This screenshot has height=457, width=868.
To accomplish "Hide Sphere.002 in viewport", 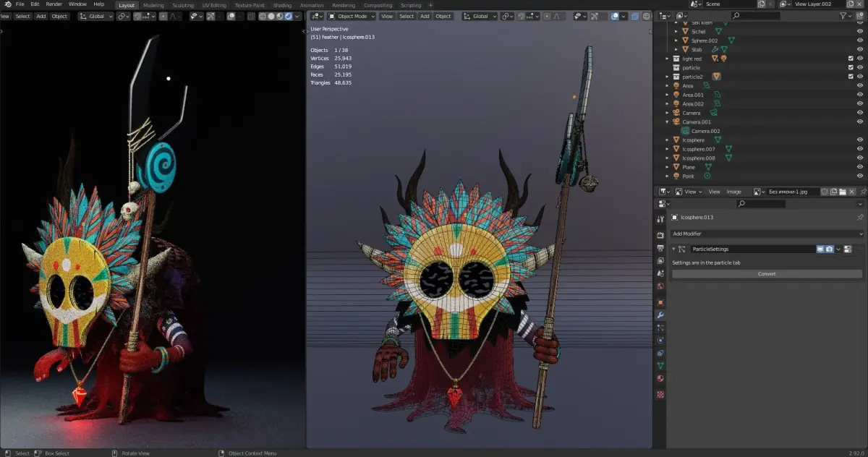I will click(860, 40).
